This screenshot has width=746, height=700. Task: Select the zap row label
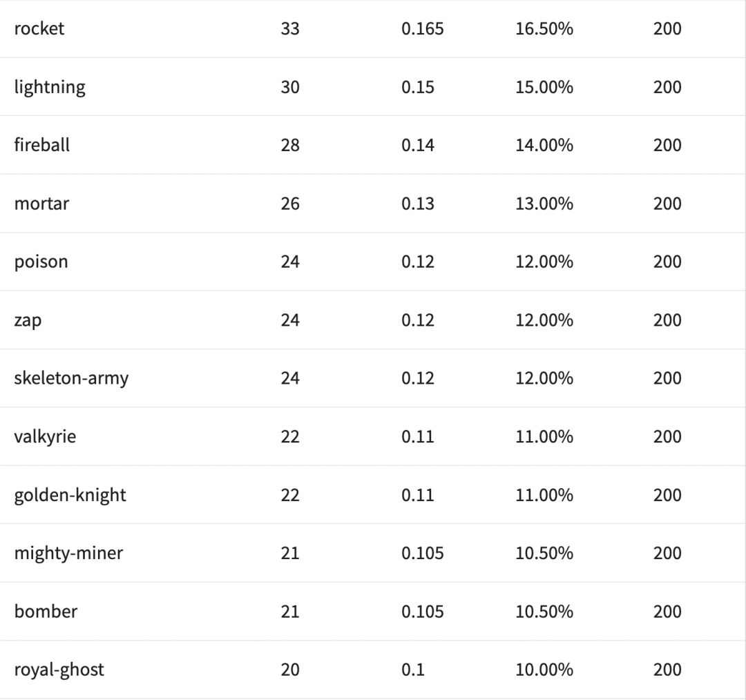(28, 320)
